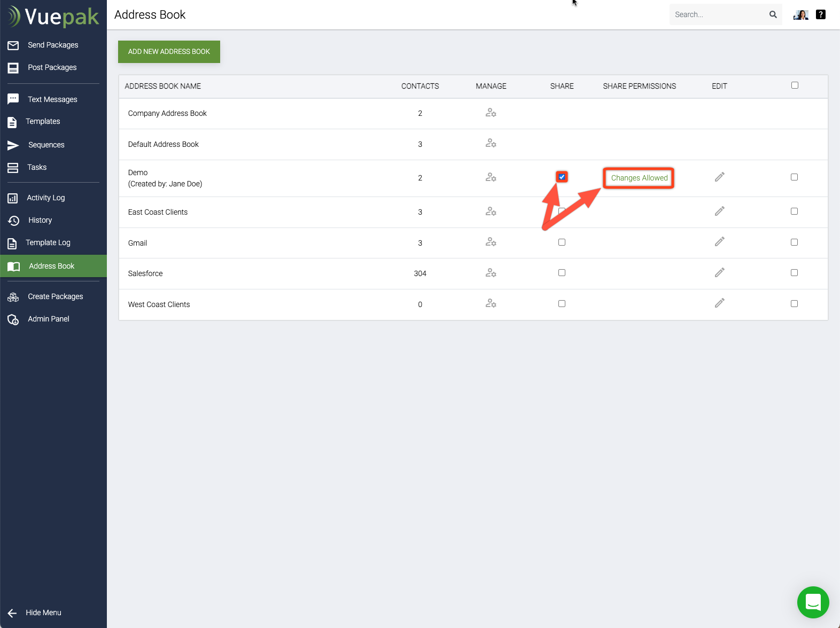The height and width of the screenshot is (628, 840).
Task: Click the search magnifier icon
Action: point(773,14)
